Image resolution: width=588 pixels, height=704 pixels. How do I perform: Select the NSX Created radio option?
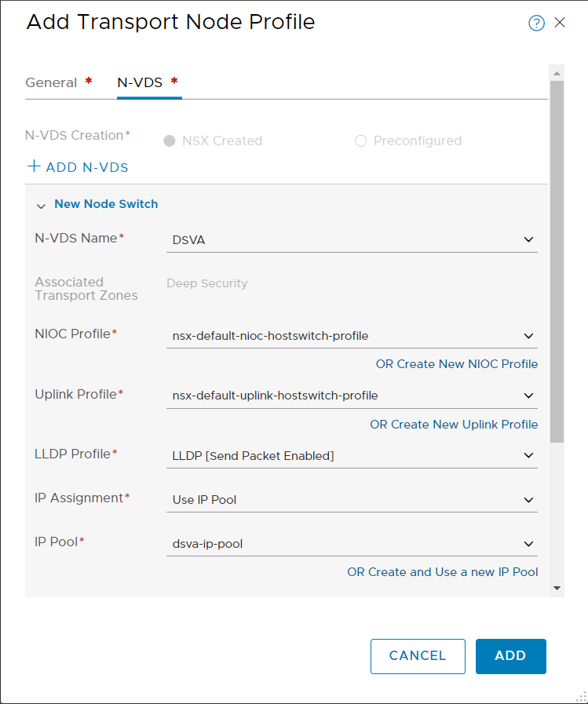click(169, 141)
